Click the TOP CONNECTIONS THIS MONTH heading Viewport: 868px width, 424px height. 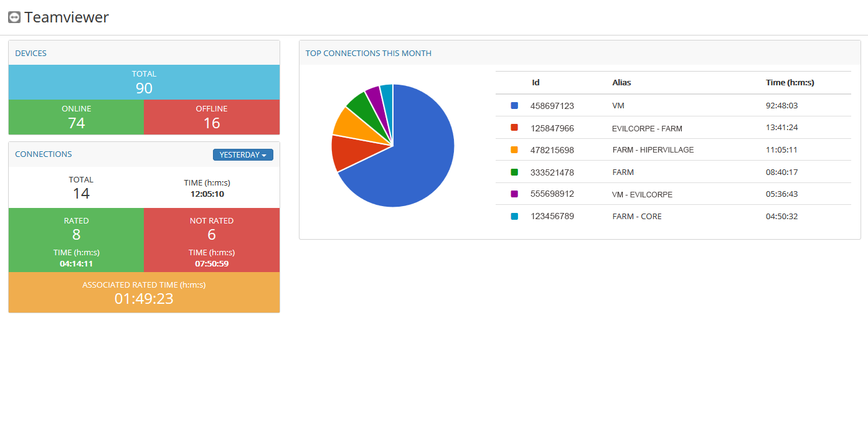[369, 54]
